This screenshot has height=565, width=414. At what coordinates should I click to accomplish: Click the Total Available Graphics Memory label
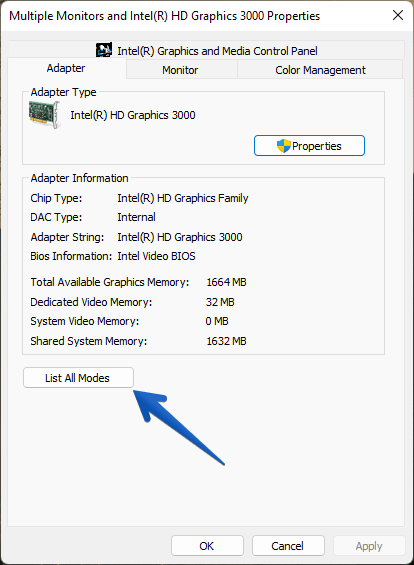(x=110, y=282)
